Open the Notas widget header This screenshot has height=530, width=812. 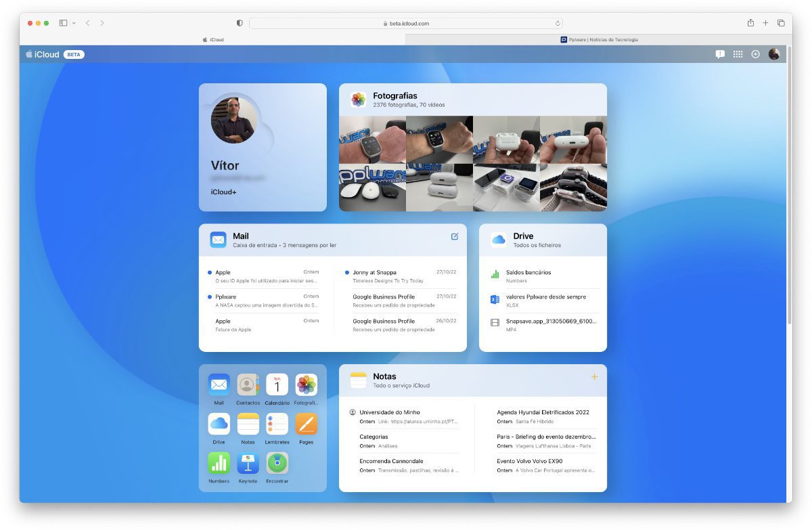pyautogui.click(x=473, y=380)
